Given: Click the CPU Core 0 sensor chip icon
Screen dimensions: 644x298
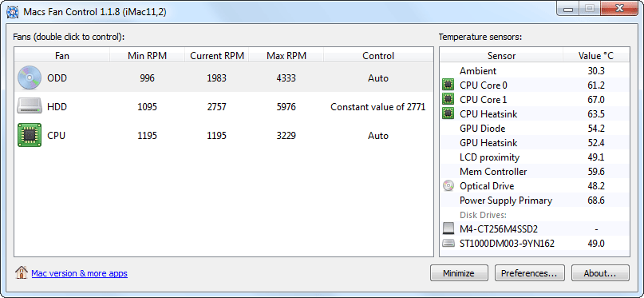Looking at the screenshot, I should pos(448,85).
